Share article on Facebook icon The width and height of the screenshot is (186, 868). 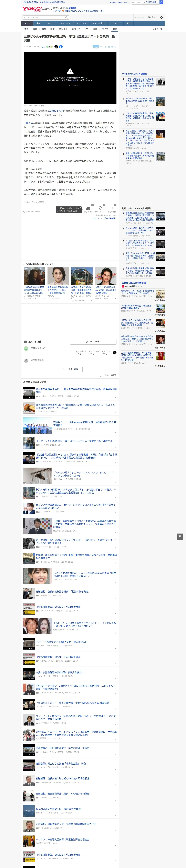click(61, 47)
